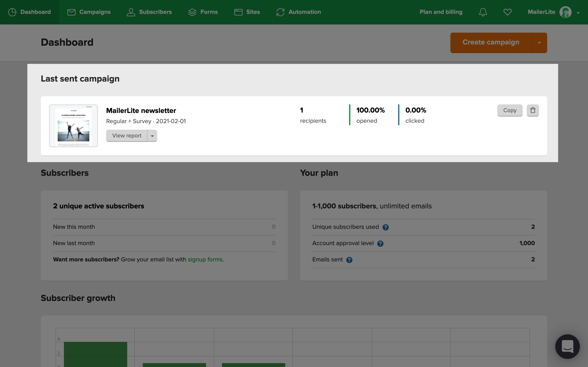Open the chat support bubble
The width and height of the screenshot is (588, 367).
[x=567, y=346]
